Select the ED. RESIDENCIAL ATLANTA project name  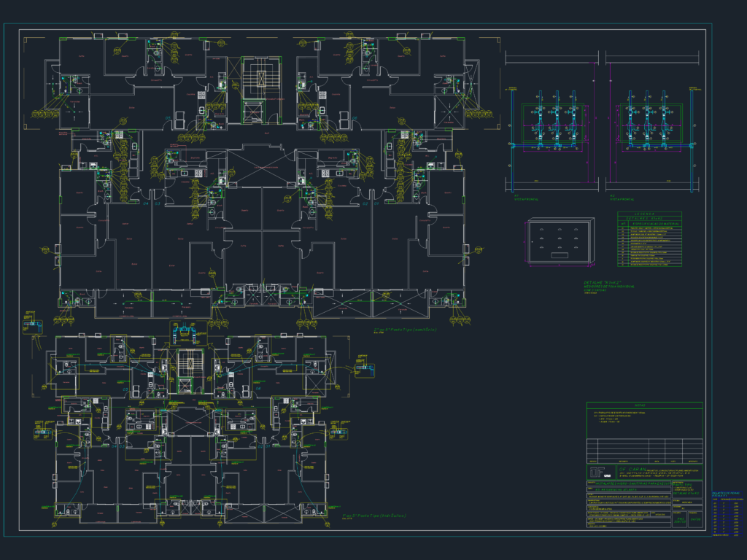(616, 489)
